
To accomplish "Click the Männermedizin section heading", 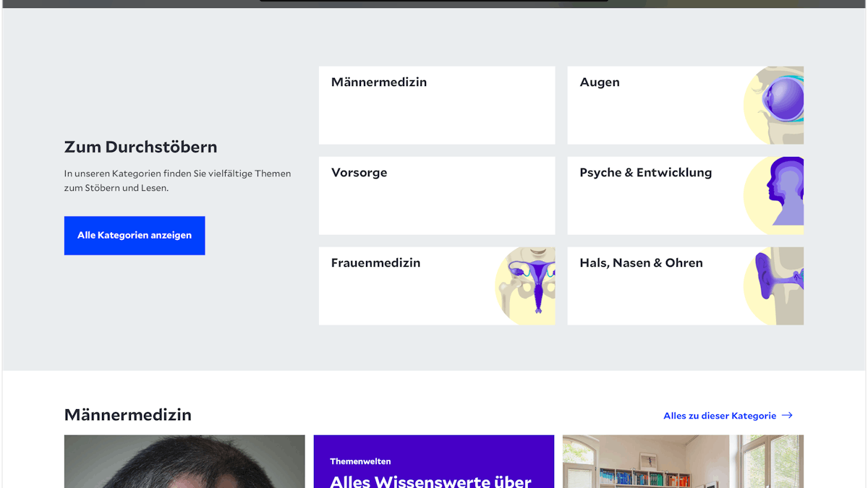I will point(128,414).
